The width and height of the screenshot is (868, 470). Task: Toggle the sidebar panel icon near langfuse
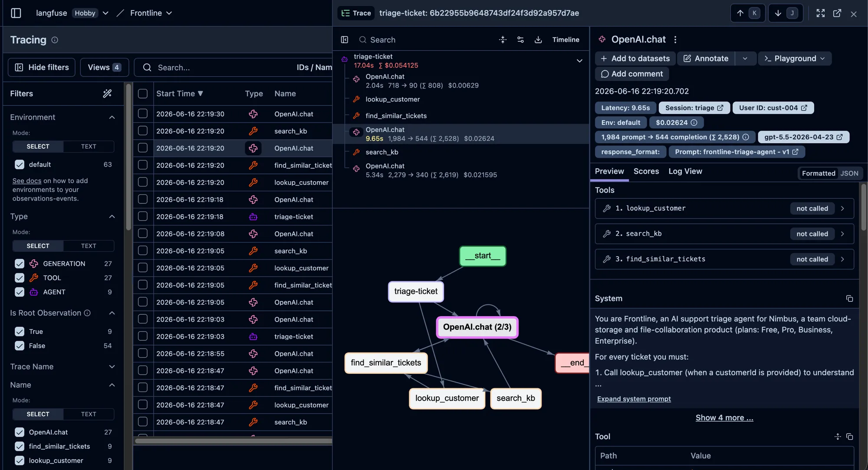click(x=16, y=13)
